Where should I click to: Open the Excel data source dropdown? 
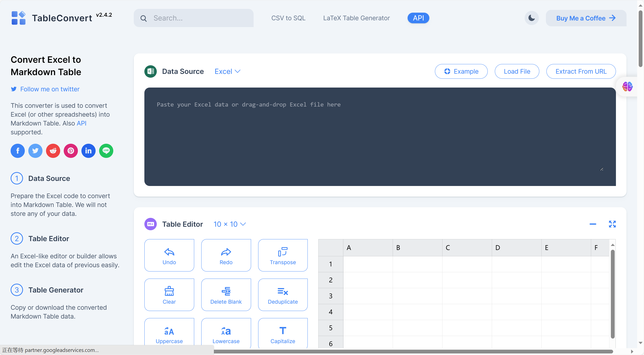coord(227,72)
